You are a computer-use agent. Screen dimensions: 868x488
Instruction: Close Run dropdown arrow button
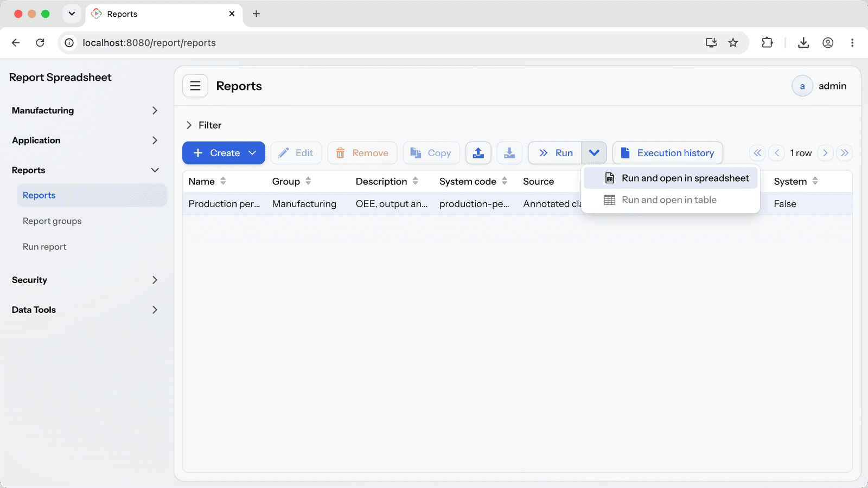tap(594, 153)
